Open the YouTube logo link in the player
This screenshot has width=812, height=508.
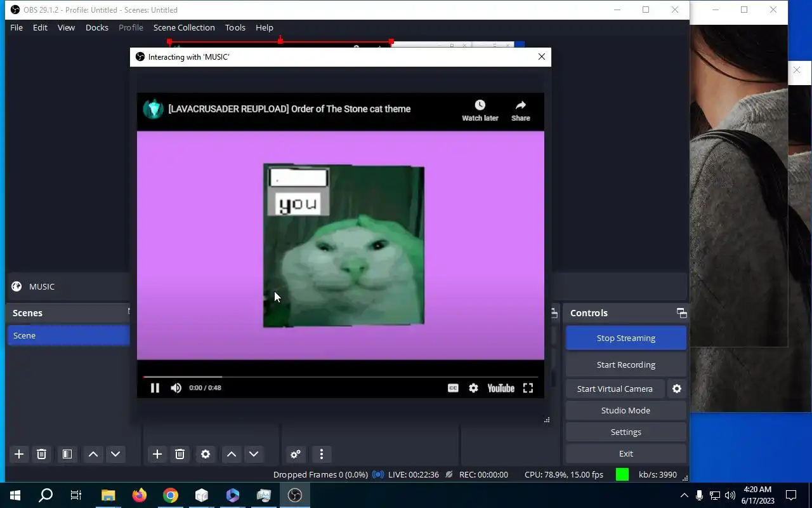click(x=501, y=388)
